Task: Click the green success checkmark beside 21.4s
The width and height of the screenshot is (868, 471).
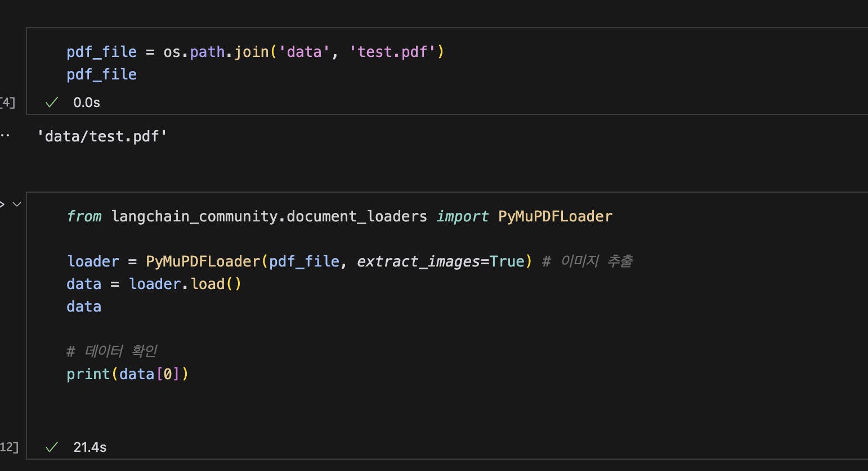Action: (52, 447)
